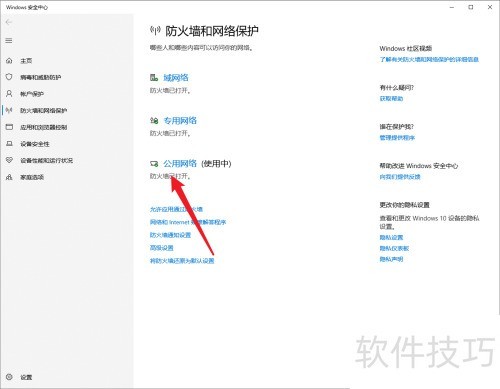This screenshot has height=389, width=500.
Task: Click the firewall antenna icon in sidebar
Action: [x=9, y=110]
